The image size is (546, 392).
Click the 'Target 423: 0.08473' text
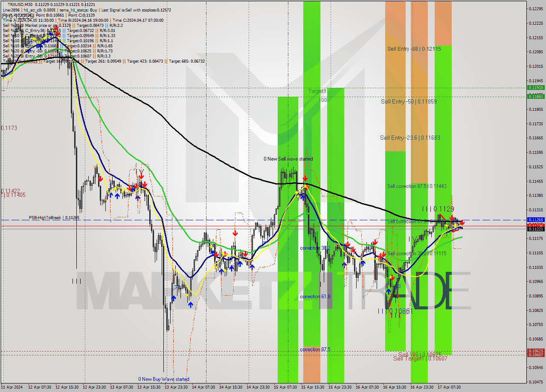tap(145, 61)
